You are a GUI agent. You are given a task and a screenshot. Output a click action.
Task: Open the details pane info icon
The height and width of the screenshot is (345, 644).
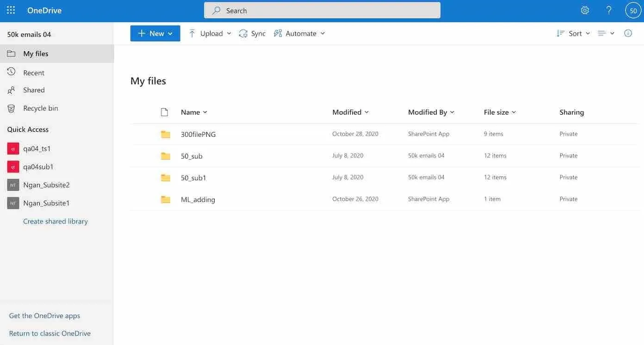[628, 33]
